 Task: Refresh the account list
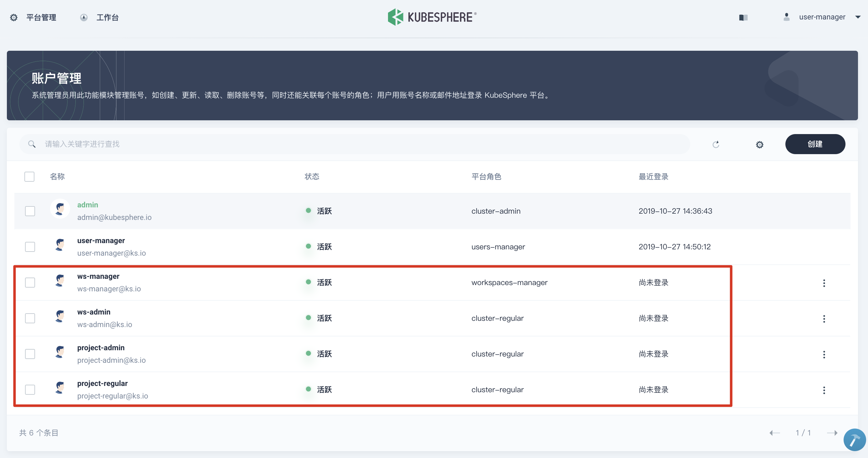(716, 144)
